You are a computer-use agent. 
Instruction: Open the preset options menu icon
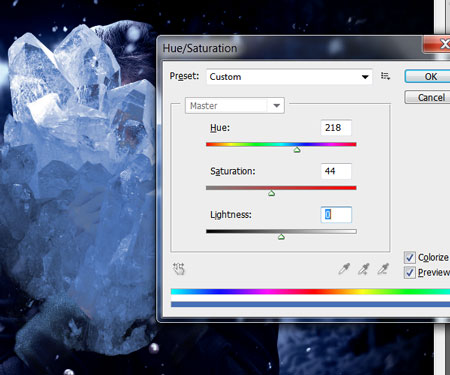click(x=385, y=76)
